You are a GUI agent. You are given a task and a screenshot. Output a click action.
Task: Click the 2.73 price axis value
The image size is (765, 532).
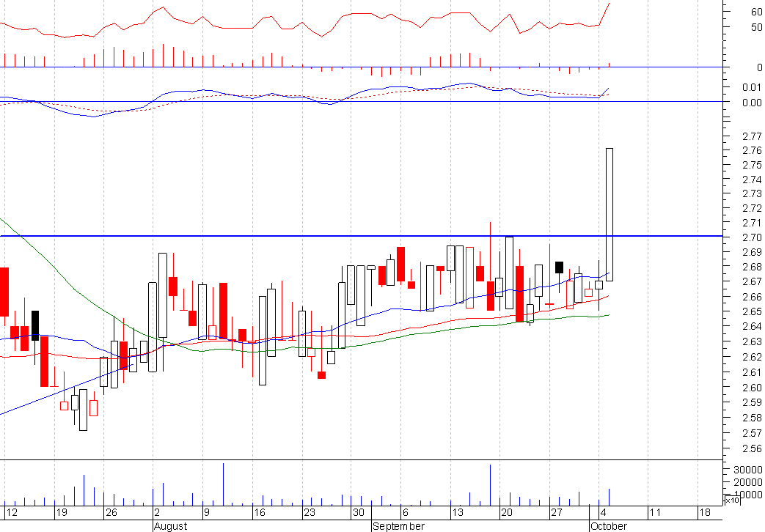(x=752, y=193)
